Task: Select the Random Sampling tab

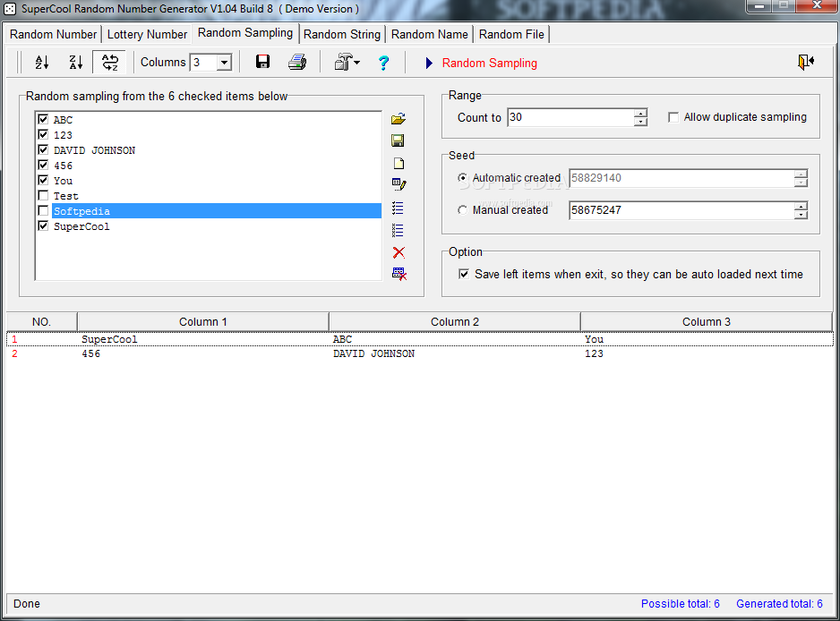Action: coord(245,32)
